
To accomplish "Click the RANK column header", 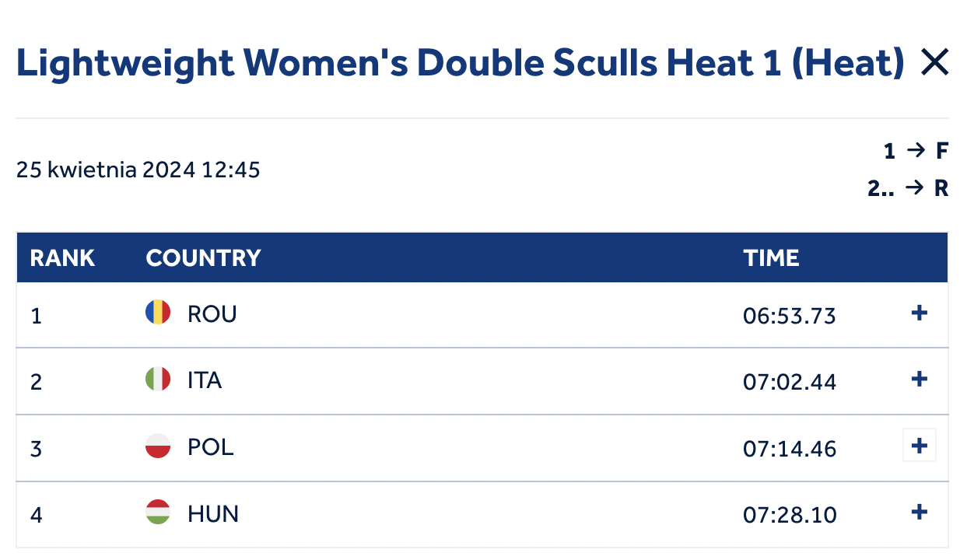I will pos(62,257).
